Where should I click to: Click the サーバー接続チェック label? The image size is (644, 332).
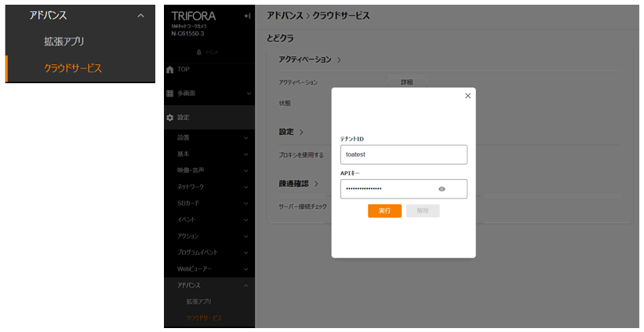pyautogui.click(x=303, y=206)
